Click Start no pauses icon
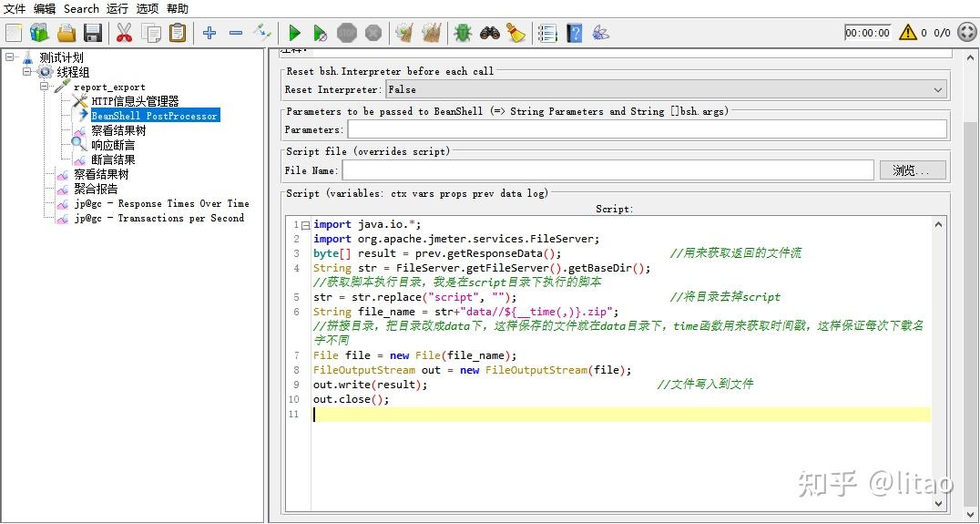Screen dimensions: 980x524 click(320, 33)
